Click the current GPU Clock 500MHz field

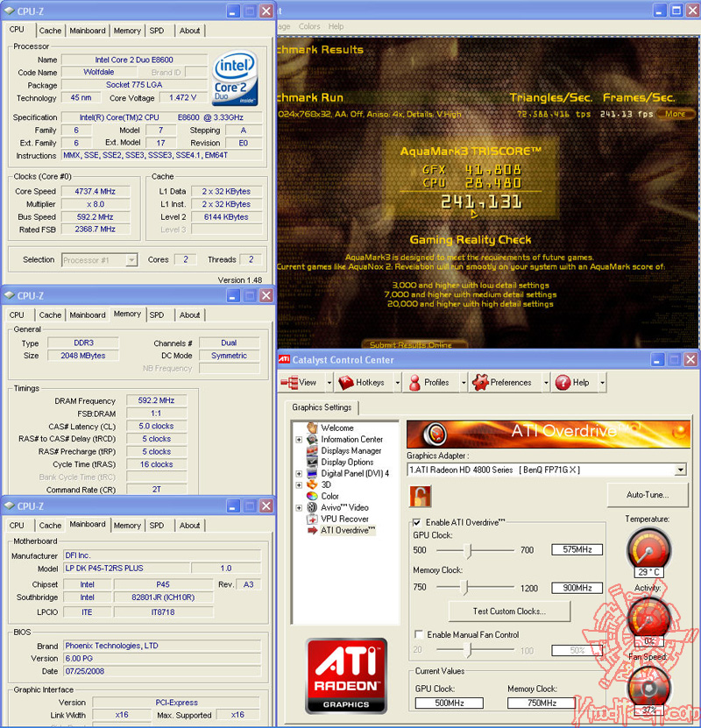click(449, 703)
